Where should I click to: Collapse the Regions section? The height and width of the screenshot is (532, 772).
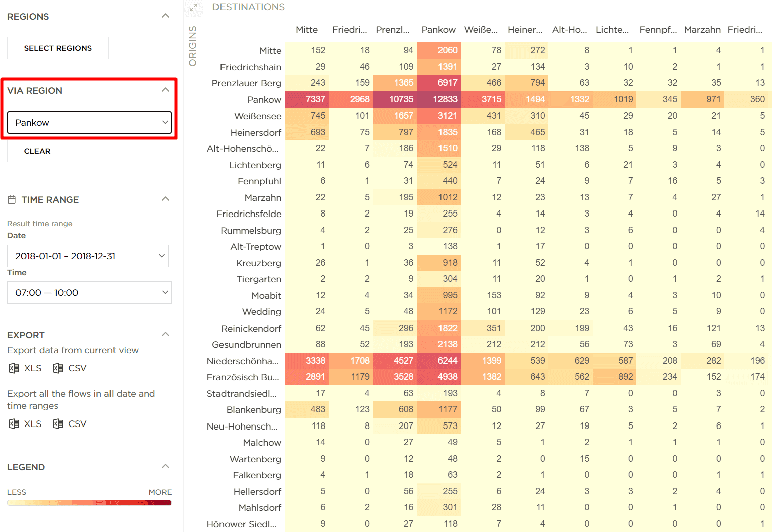click(x=165, y=16)
